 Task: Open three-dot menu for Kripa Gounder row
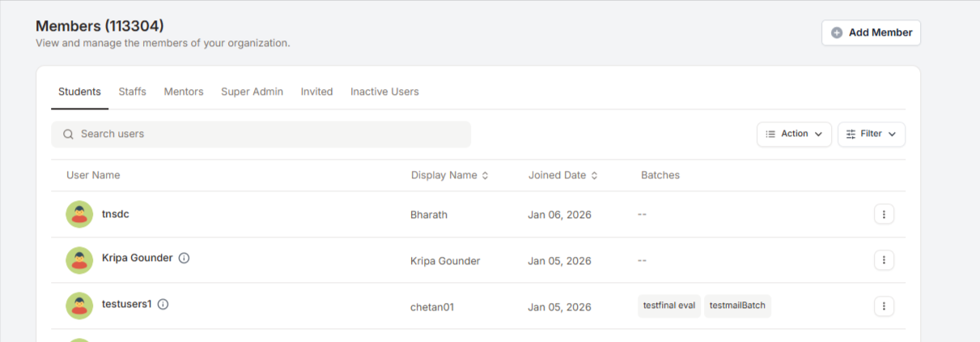tap(884, 260)
